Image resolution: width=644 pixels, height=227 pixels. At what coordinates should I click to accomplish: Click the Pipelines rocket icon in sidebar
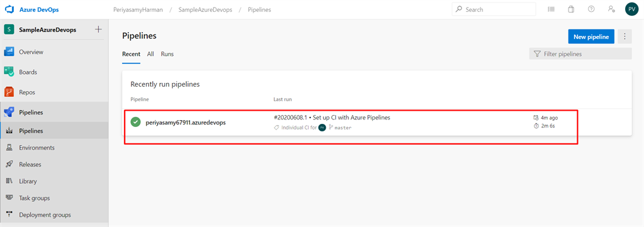click(x=9, y=113)
